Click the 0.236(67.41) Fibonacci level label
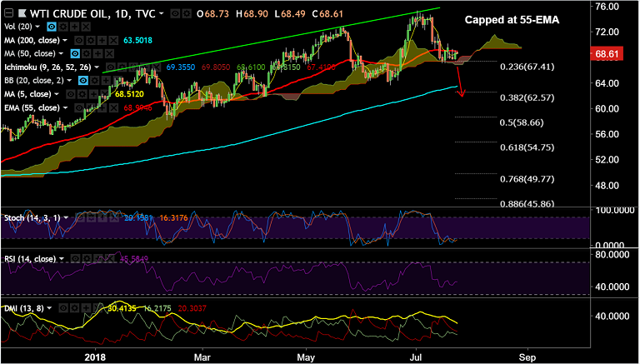This screenshot has height=364, width=640. [527, 67]
